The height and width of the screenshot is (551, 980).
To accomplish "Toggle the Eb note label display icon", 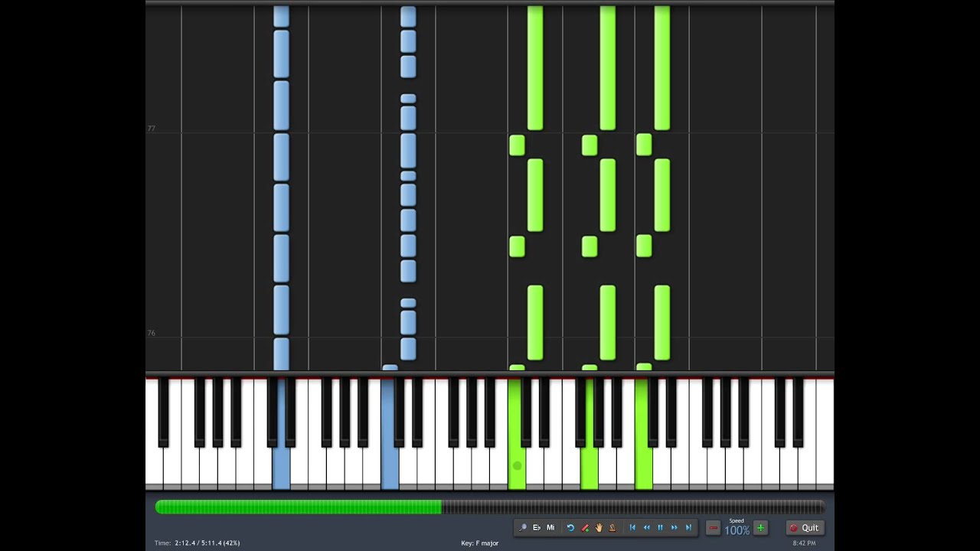I will click(x=537, y=527).
